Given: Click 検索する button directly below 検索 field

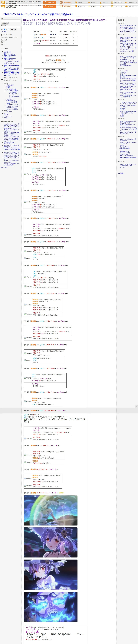Looking at the screenshot, I should point(5,23).
